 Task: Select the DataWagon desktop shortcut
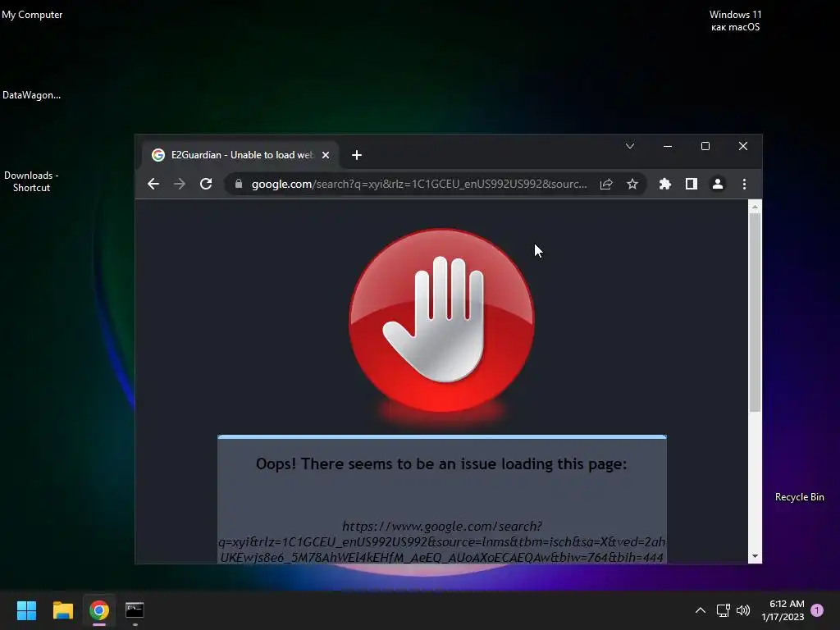coord(32,95)
